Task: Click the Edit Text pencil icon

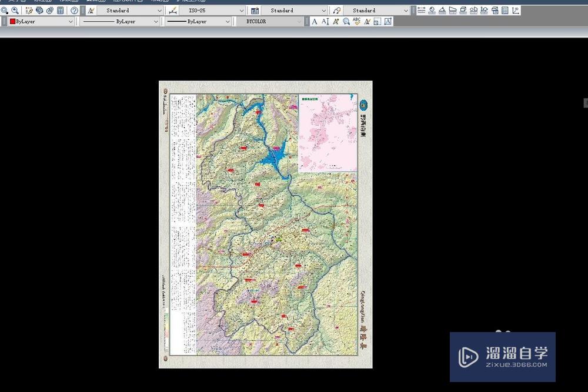Action: point(336,22)
